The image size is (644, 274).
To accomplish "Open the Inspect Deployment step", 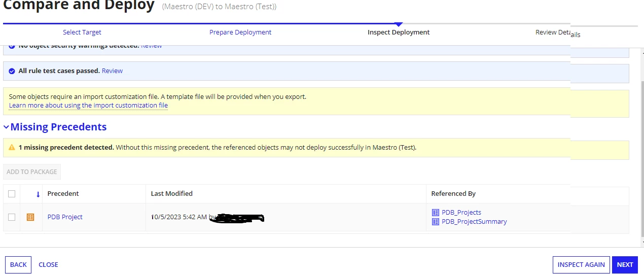I will pos(399,32).
